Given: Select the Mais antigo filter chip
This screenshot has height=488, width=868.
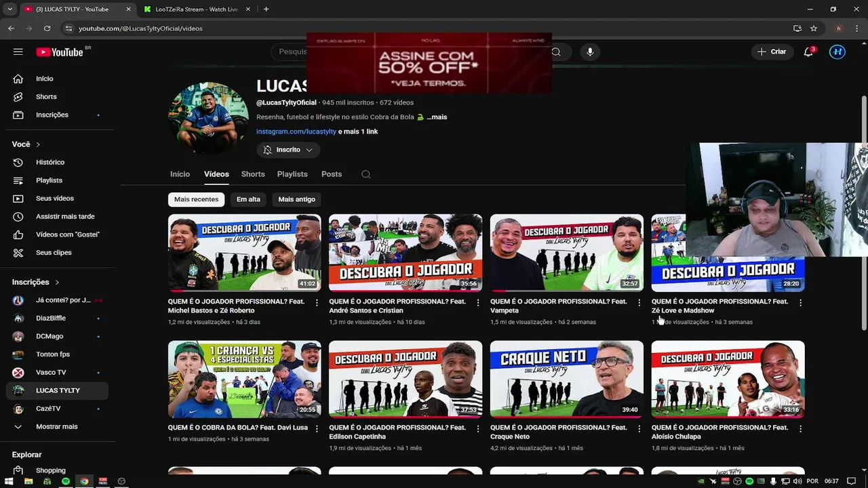Looking at the screenshot, I should click(x=296, y=199).
